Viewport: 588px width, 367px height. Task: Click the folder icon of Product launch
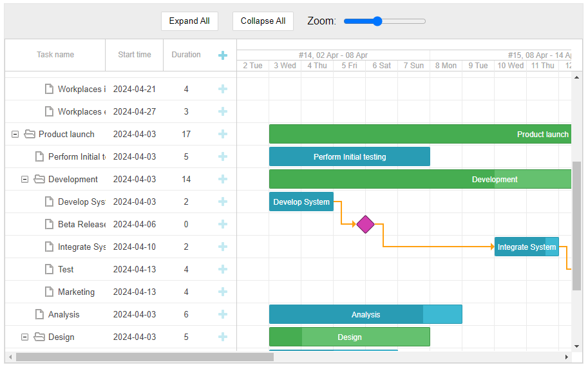[30, 134]
